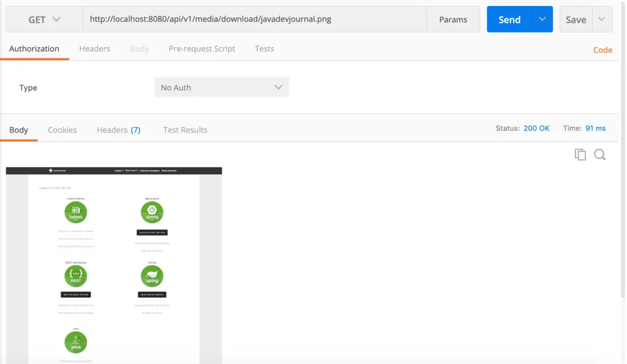The height and width of the screenshot is (364, 627).
Task: Open the No Auth type dropdown
Action: (222, 87)
